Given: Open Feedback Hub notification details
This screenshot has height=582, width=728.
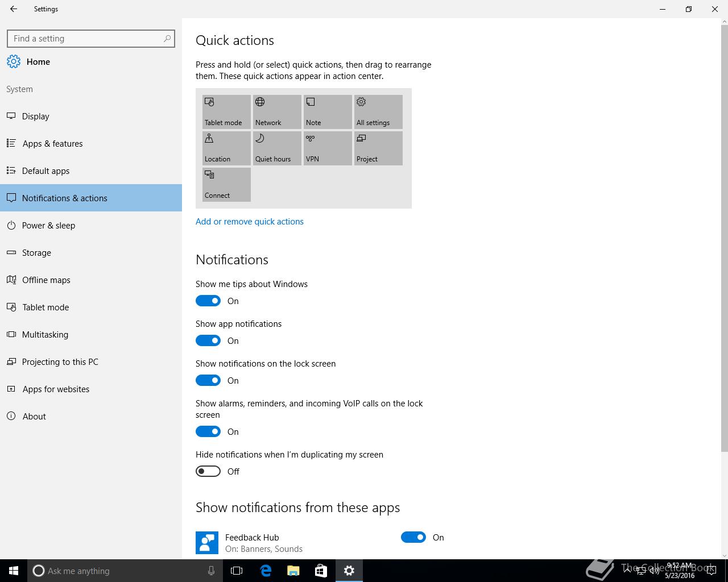Looking at the screenshot, I should 264,543.
